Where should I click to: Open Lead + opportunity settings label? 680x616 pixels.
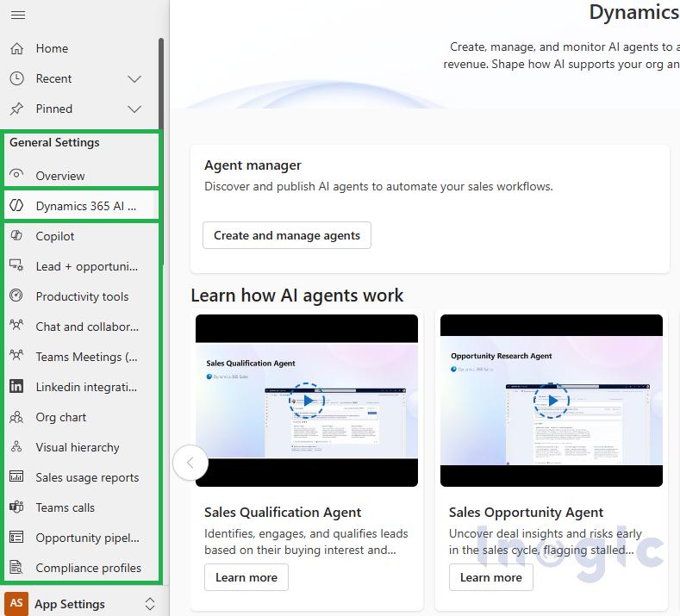click(87, 266)
